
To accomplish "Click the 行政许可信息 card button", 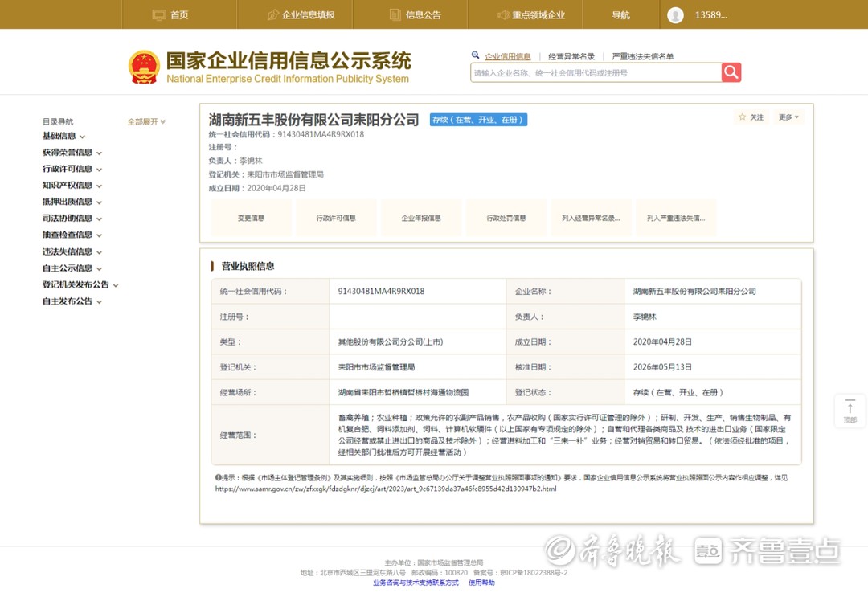I will point(336,218).
